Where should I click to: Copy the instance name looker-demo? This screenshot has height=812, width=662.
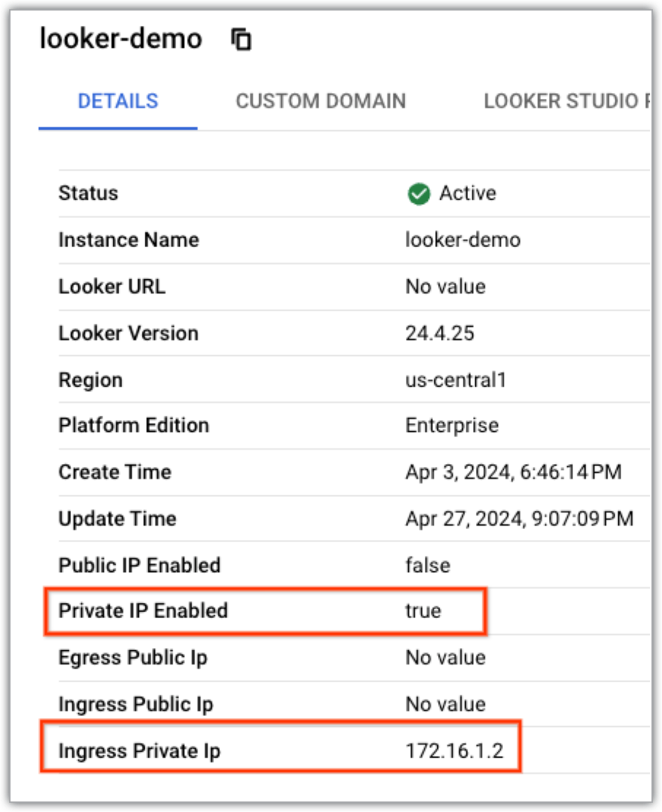(241, 39)
